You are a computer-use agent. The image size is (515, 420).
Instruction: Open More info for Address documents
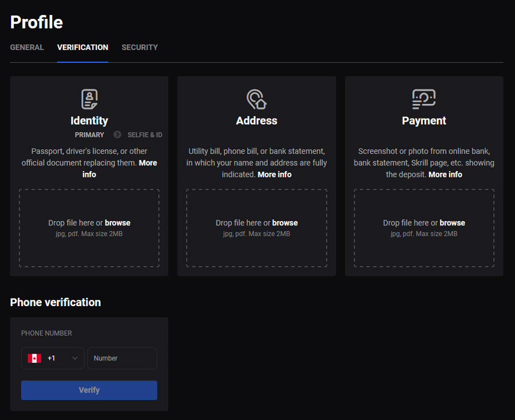274,175
